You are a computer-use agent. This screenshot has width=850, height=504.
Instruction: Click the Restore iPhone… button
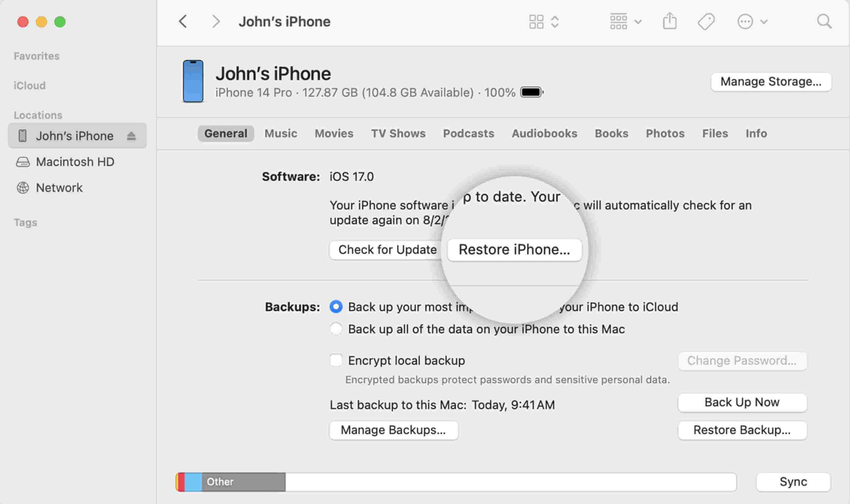coord(514,249)
